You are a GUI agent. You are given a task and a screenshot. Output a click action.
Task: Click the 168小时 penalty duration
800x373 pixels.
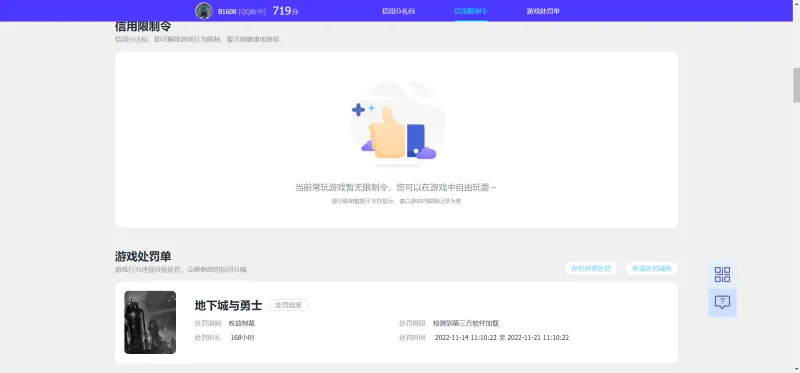coord(242,338)
